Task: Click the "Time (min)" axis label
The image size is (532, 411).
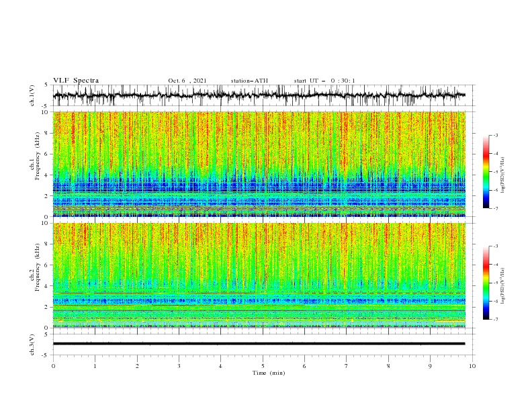Action: tap(269, 373)
